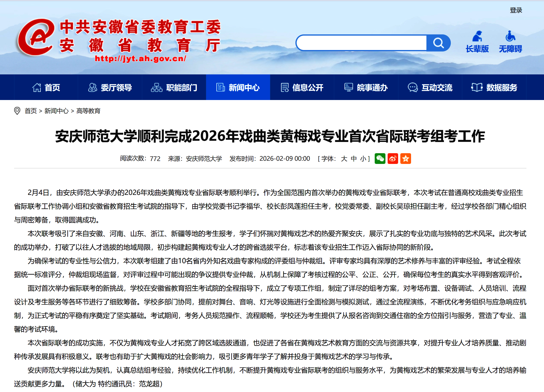Click the 登录 login link

point(516,10)
